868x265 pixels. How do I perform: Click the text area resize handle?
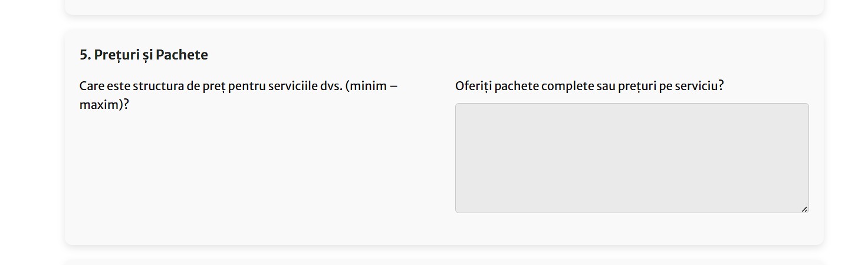point(804,209)
